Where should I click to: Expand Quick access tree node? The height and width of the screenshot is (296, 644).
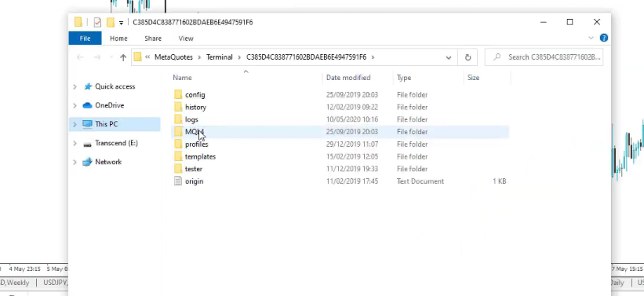75,86
